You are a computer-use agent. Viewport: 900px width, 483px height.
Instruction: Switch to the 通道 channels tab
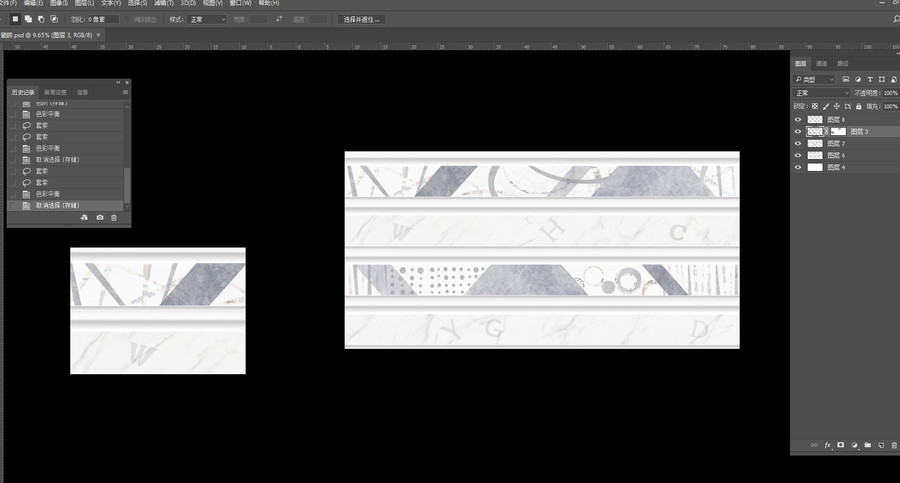822,64
